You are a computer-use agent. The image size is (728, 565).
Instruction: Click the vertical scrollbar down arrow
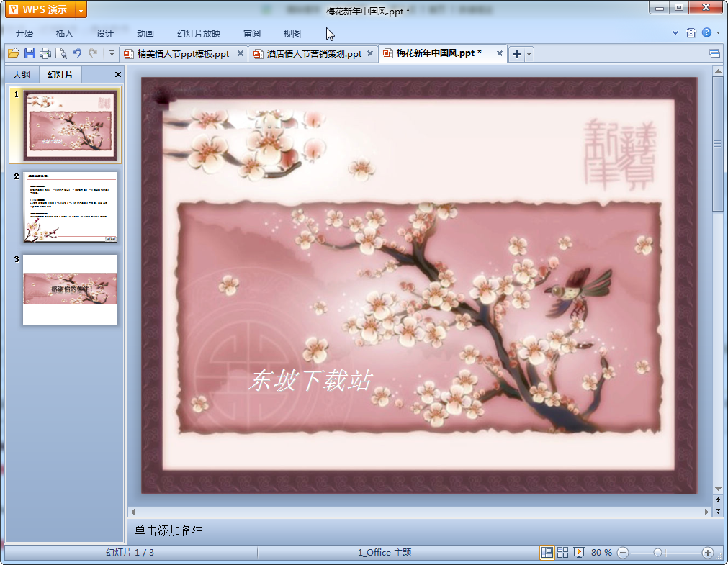(718, 489)
